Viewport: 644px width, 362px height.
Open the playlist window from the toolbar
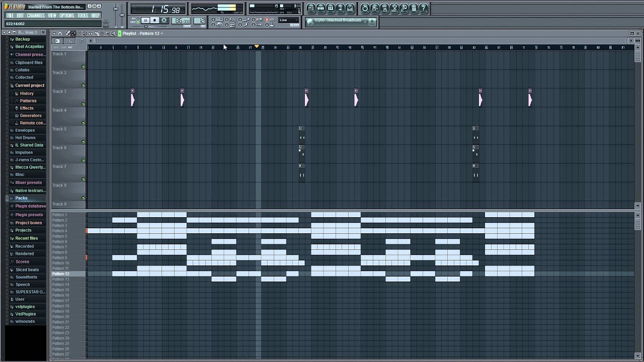click(311, 8)
